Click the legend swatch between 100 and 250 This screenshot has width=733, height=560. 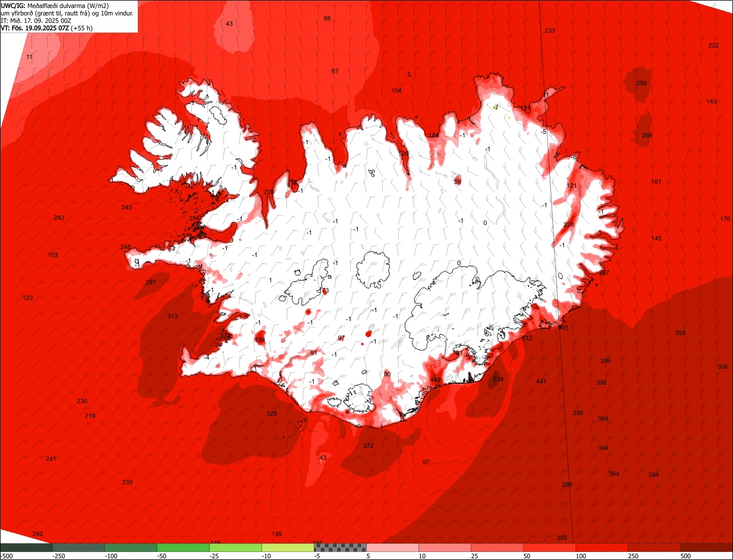click(602, 547)
